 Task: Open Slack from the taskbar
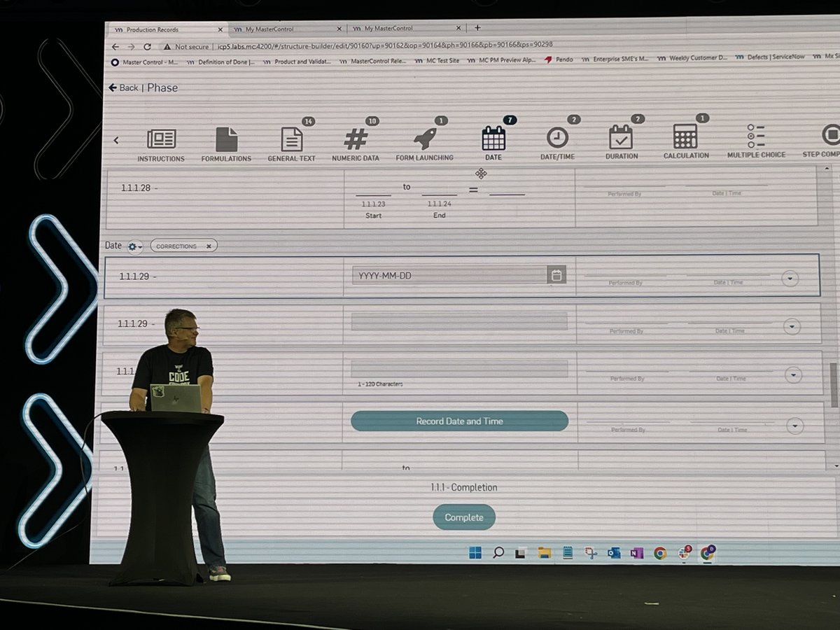[x=684, y=553]
